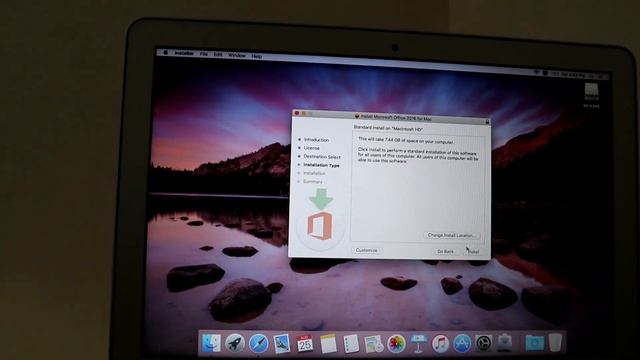This screenshot has width=640, height=360.
Task: Launch iTunes music note icon
Action: [x=440, y=344]
